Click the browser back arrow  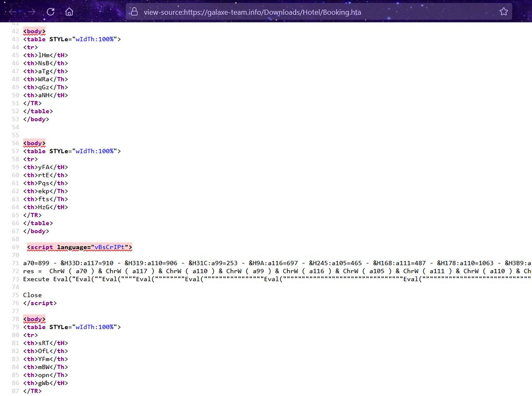[14, 12]
